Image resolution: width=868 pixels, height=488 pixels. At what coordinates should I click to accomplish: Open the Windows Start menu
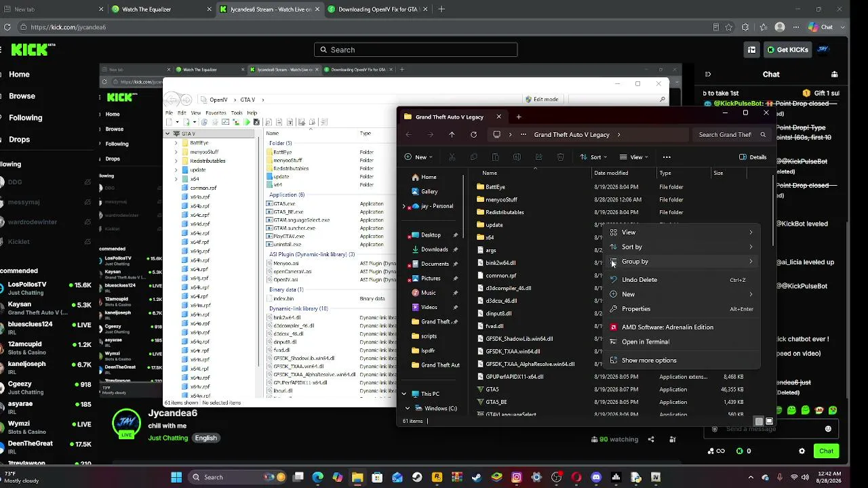176,477
